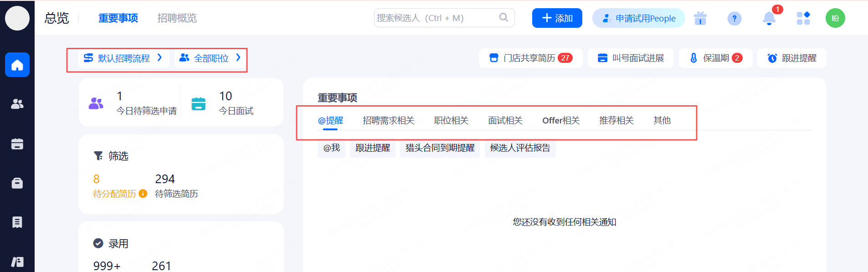This screenshot has height=272, width=868.
Task: Open the candidates people icon in sidebar
Action: click(x=17, y=104)
